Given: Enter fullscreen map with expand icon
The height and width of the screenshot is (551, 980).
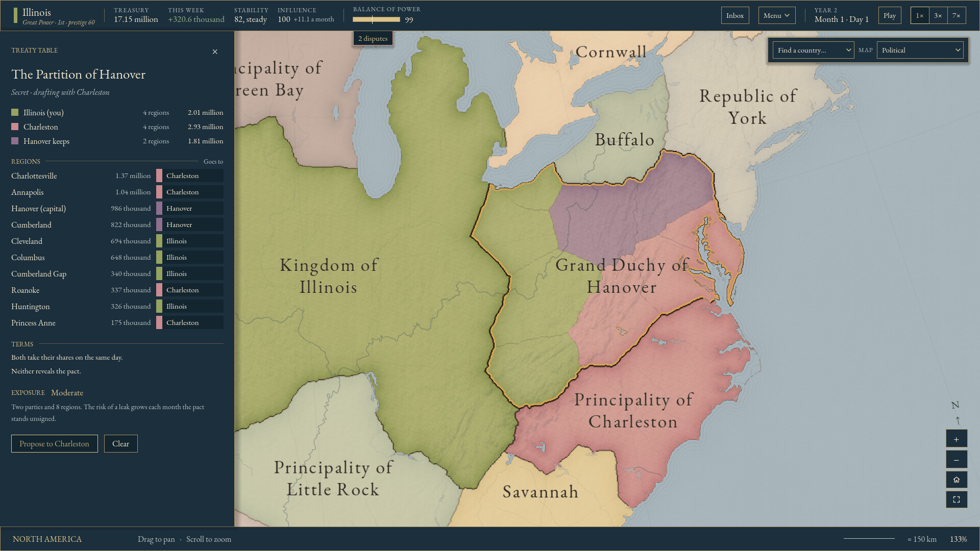Looking at the screenshot, I should click(956, 499).
